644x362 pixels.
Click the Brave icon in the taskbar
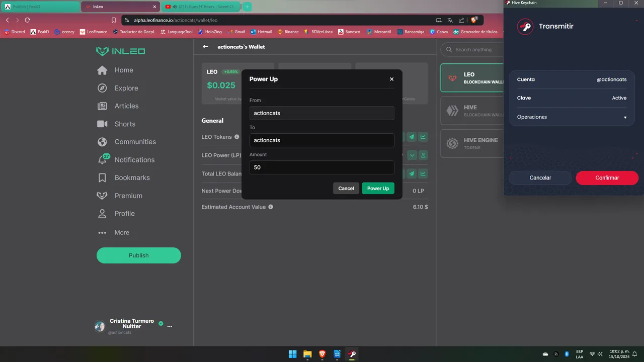click(323, 354)
